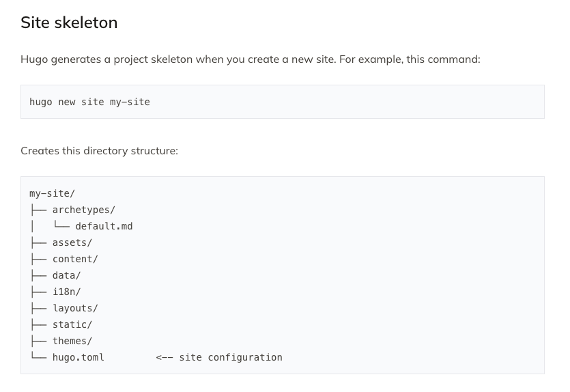570x392 pixels.
Task: Select the assets/ folder entry
Action: [72, 242]
